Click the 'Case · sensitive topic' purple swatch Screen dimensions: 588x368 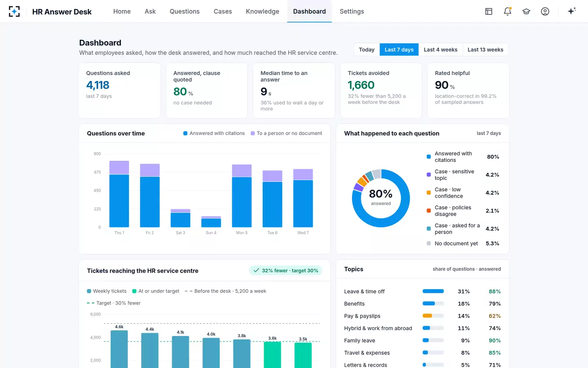[x=428, y=175]
